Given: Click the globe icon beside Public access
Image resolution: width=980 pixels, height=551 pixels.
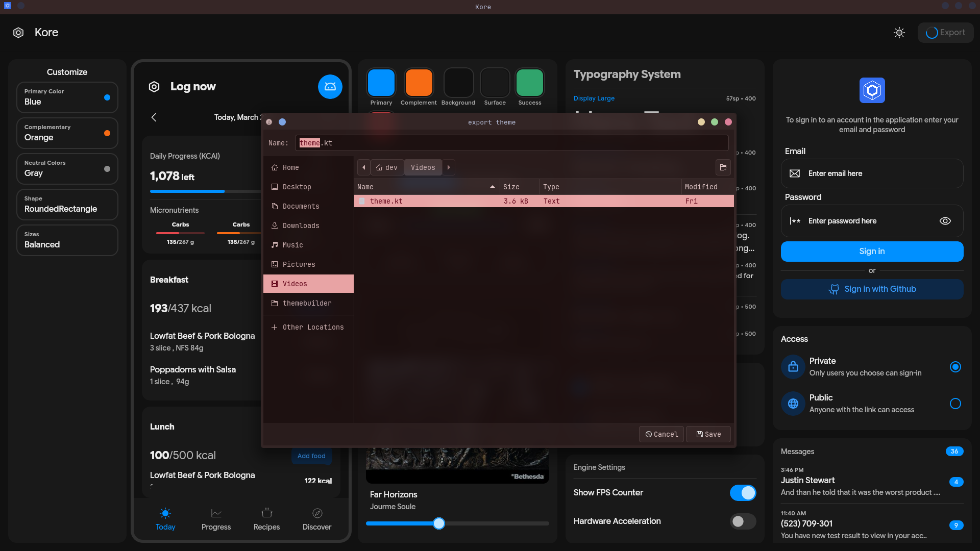Looking at the screenshot, I should pos(793,404).
